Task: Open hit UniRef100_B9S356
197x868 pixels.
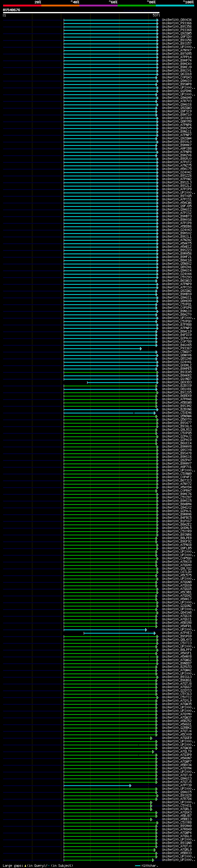Action: pyautogui.click(x=176, y=26)
